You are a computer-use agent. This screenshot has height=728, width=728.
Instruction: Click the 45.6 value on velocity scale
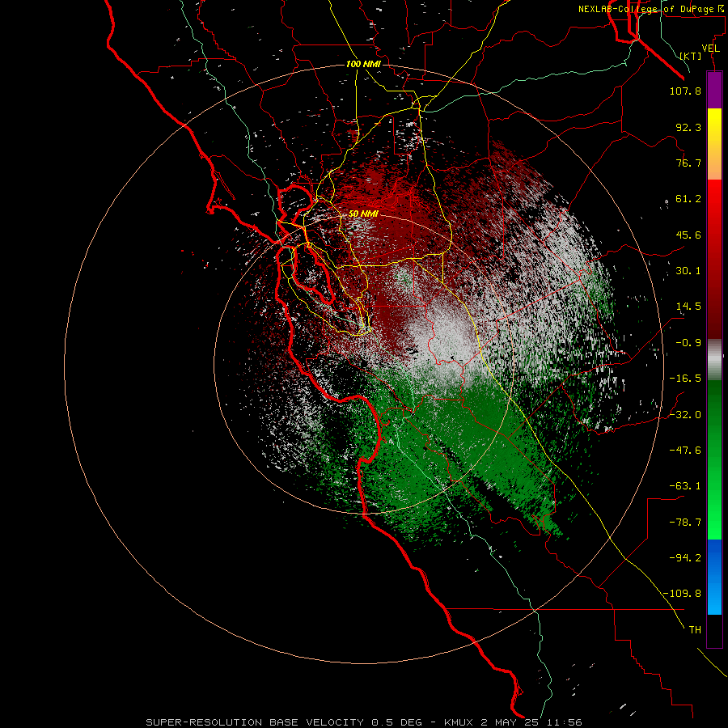(x=688, y=235)
